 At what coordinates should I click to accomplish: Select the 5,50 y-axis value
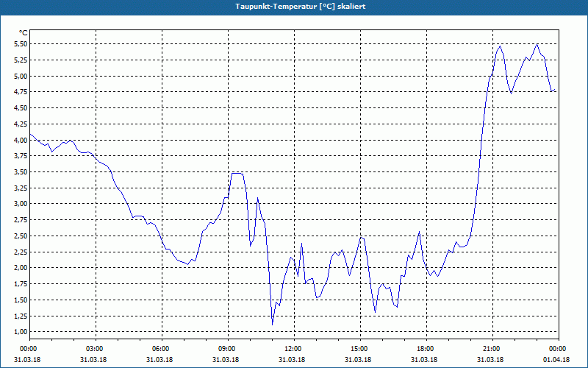(21, 44)
